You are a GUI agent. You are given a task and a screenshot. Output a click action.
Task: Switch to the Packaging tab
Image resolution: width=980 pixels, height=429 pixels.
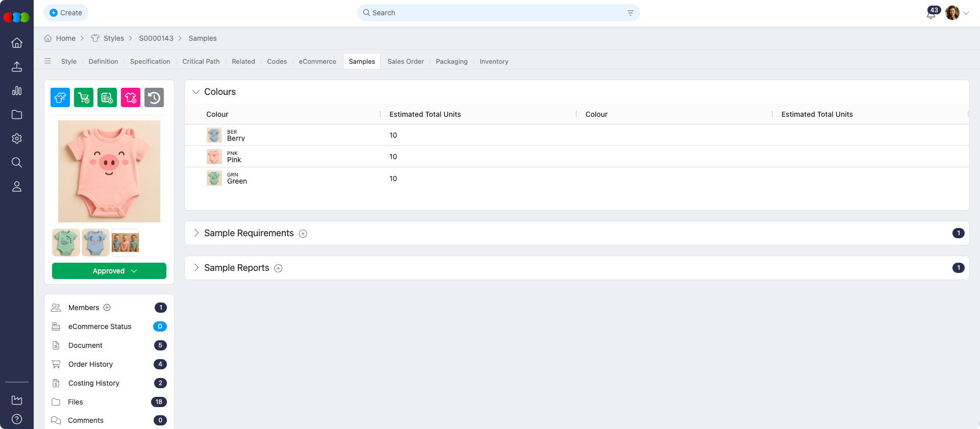pyautogui.click(x=451, y=61)
